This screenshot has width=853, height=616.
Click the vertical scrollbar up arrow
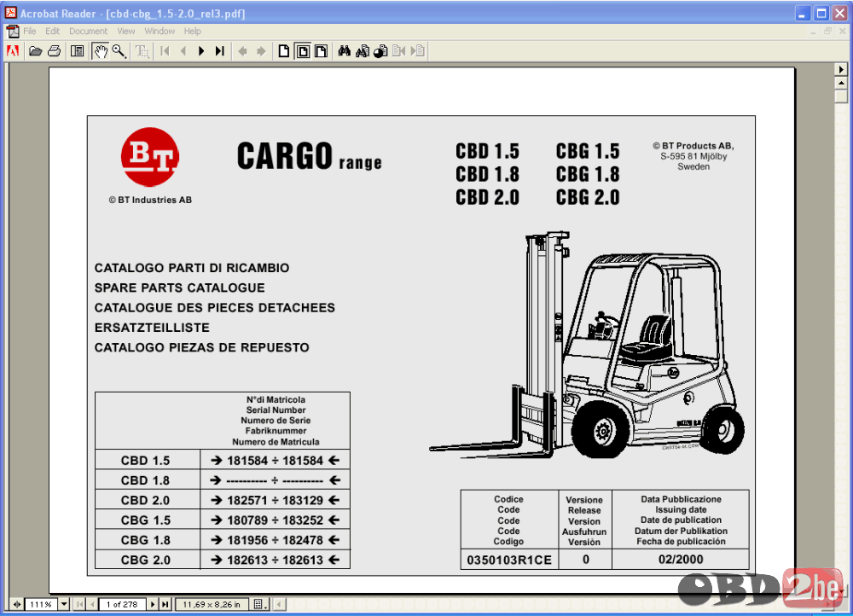(841, 84)
